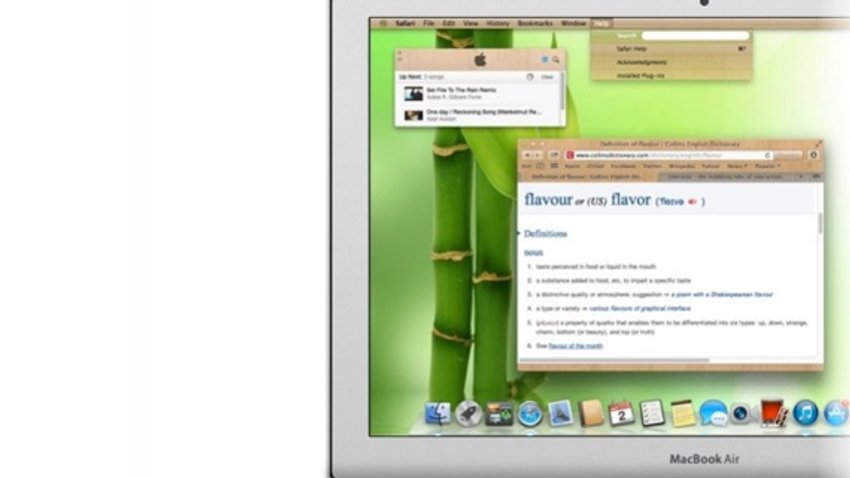Click Clear button in Up Next list
The height and width of the screenshot is (478, 850).
548,77
